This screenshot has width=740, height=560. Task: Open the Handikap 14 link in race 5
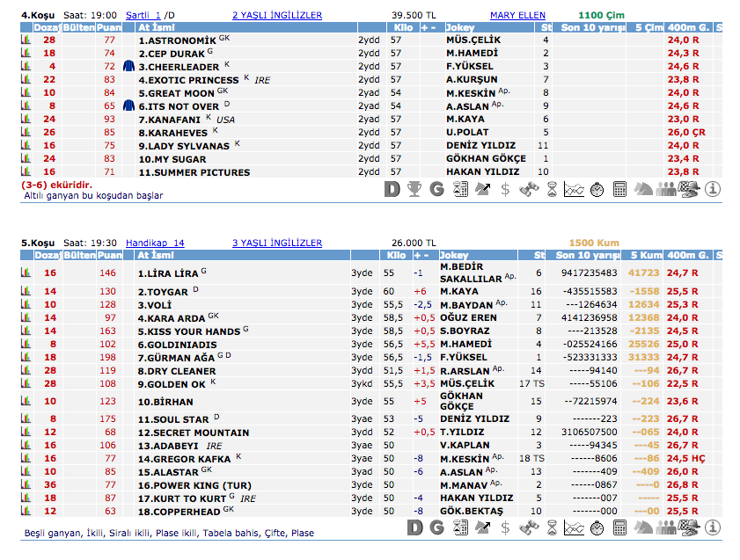coord(155,243)
